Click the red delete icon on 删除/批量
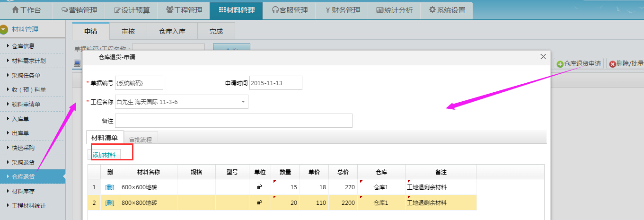The image size is (644, 220). [x=612, y=64]
